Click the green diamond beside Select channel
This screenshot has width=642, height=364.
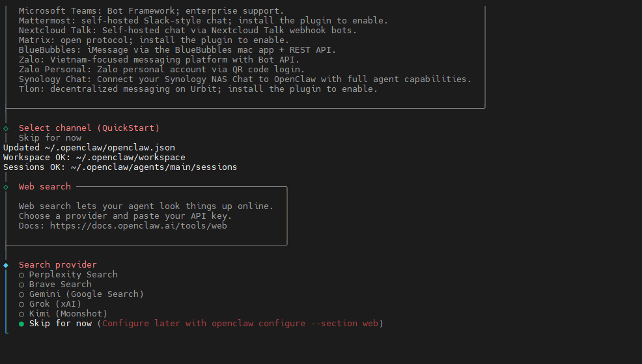6,128
